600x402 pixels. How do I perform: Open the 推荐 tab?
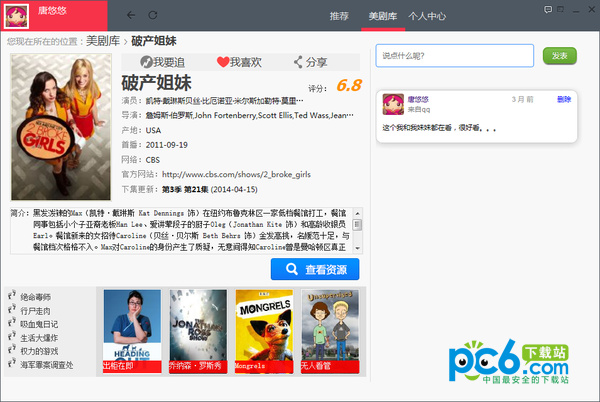pos(339,17)
